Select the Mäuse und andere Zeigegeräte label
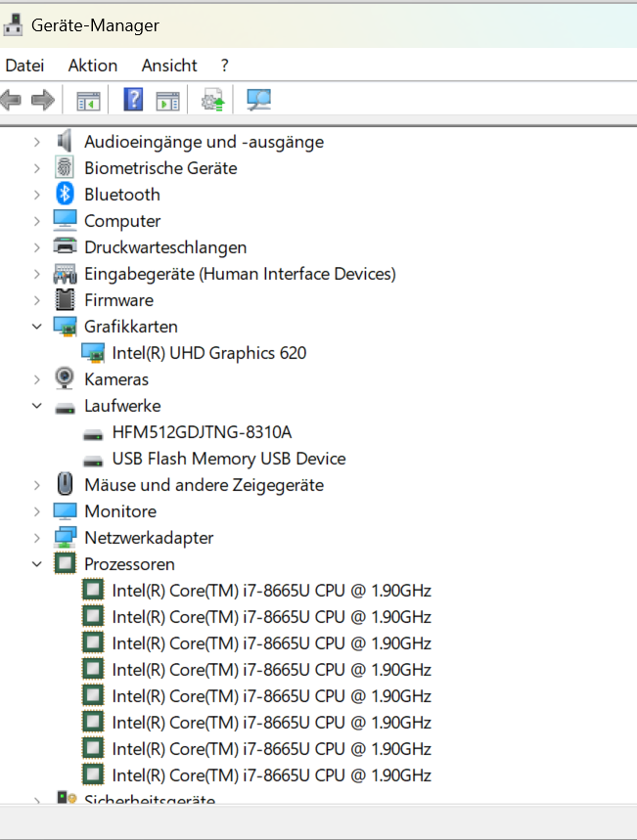The width and height of the screenshot is (637, 840). (x=205, y=485)
